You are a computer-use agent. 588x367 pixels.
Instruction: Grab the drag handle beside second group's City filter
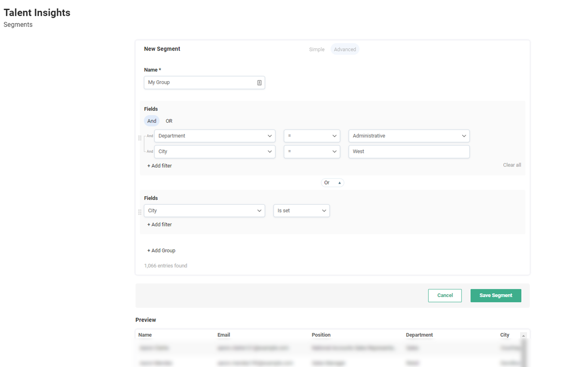[140, 212]
